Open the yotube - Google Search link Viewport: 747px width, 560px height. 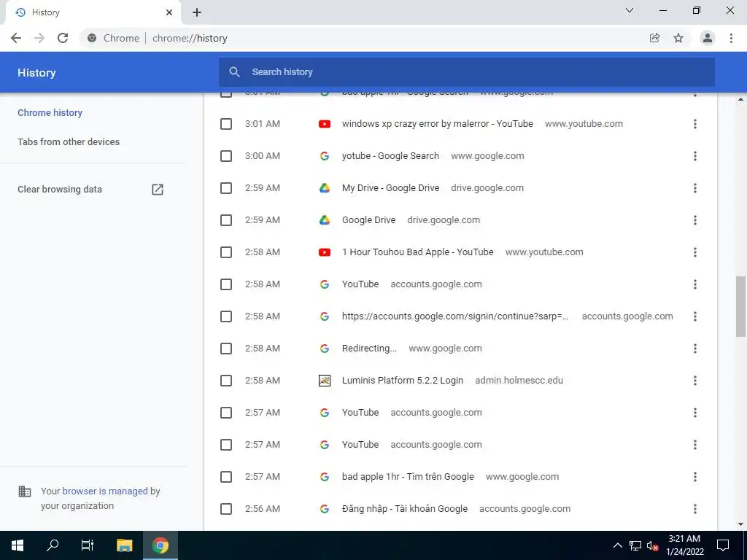pyautogui.click(x=390, y=156)
